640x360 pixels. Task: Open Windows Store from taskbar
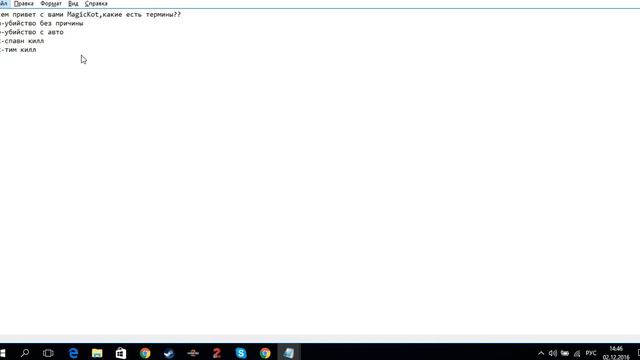[121, 353]
